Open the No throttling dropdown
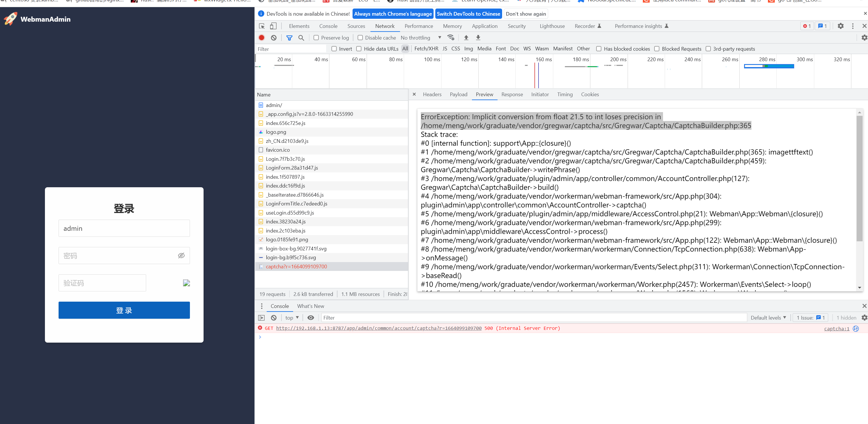Screen dimensions: 868x424 [420, 38]
